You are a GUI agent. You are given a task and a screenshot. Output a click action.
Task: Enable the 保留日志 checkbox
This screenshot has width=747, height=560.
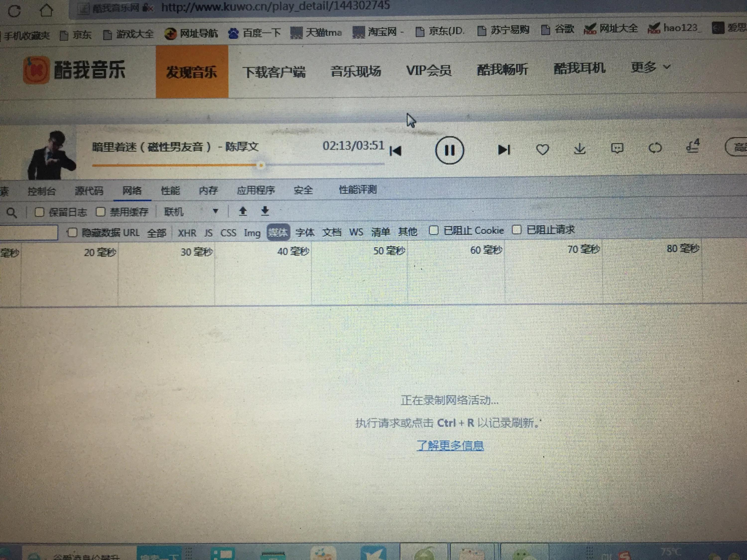(x=40, y=212)
